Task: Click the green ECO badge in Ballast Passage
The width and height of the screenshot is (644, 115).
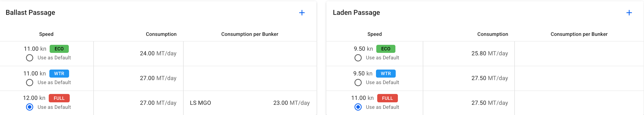Action: (59, 49)
